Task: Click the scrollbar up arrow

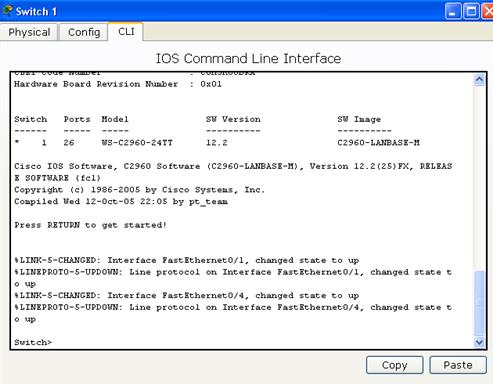Action: pyautogui.click(x=479, y=80)
